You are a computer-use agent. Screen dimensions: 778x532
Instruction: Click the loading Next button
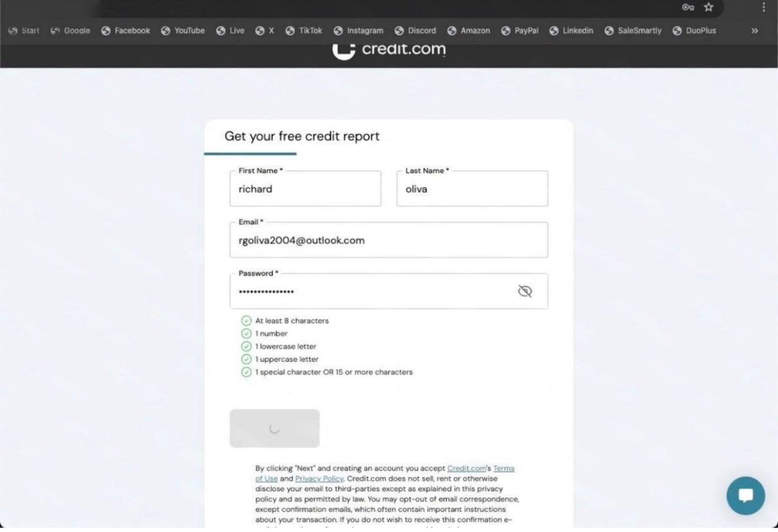coord(275,428)
